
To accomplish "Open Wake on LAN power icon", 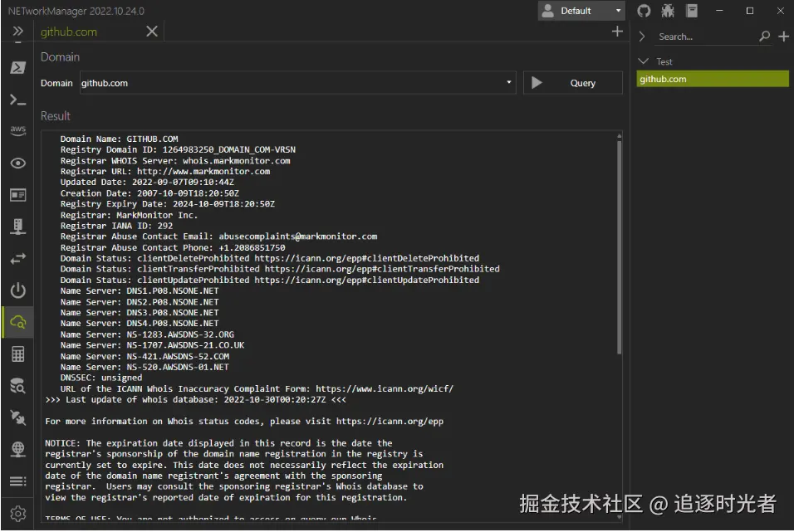I will click(x=17, y=290).
